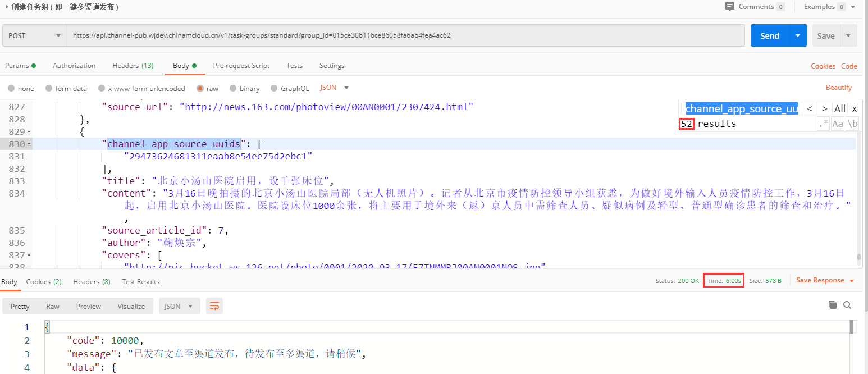The image size is (868, 374).
Task: Expand the Send button dropdown arrow
Action: 798,35
